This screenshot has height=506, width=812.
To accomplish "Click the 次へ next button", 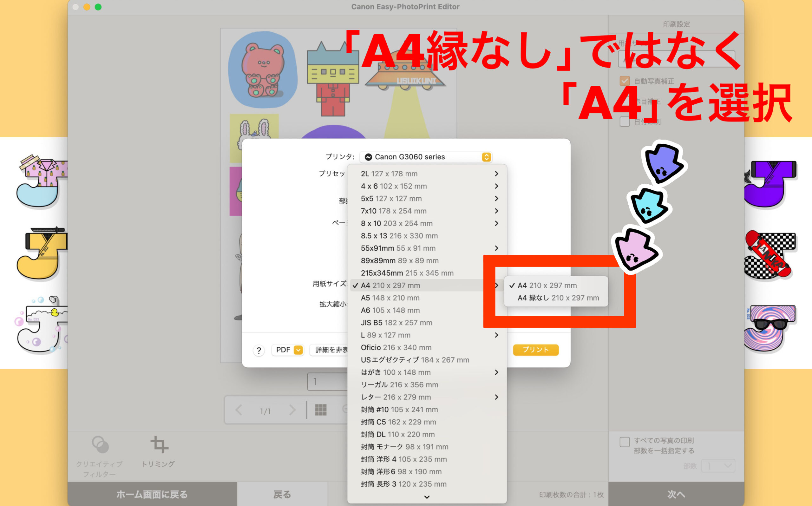I will 676,494.
